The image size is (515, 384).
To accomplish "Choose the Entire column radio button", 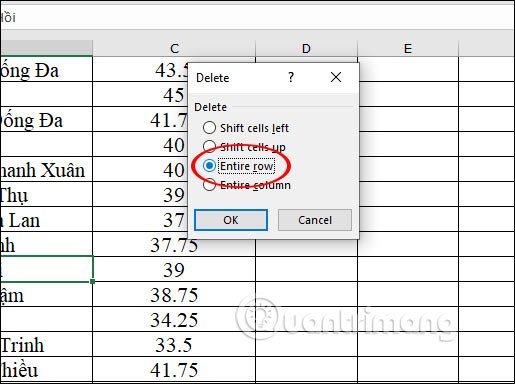I will (x=247, y=185).
